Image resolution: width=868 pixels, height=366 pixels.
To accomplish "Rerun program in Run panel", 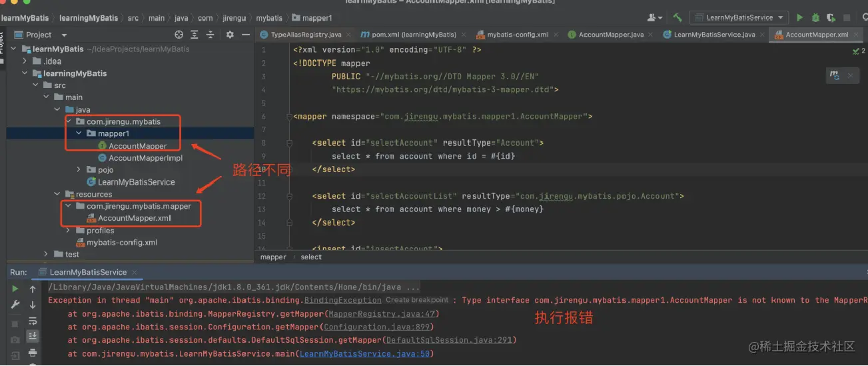I will tap(15, 289).
